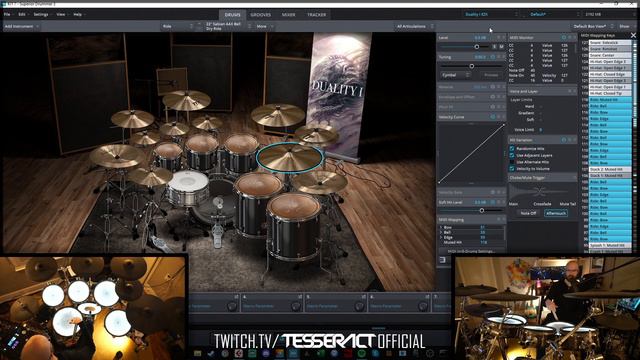Switch to the Tracker tab
The height and width of the screenshot is (360, 640).
click(x=316, y=15)
